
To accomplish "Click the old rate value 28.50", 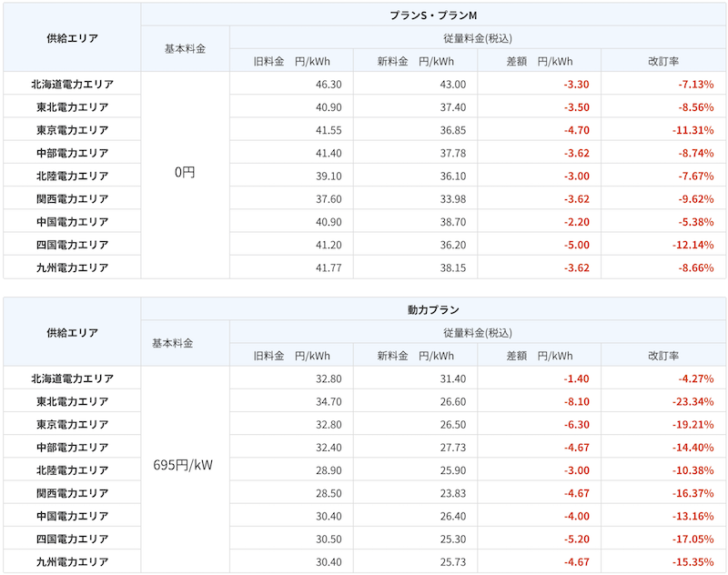I will tap(329, 494).
